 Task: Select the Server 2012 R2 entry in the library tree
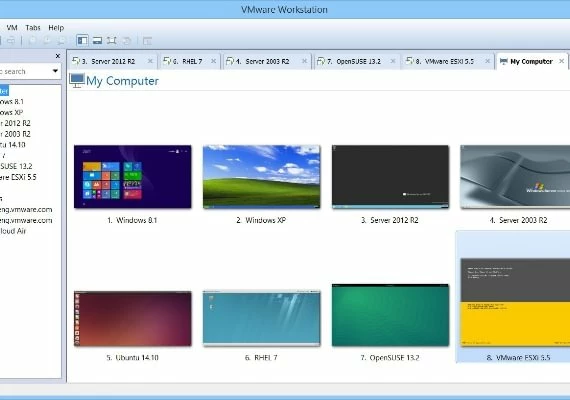15,123
